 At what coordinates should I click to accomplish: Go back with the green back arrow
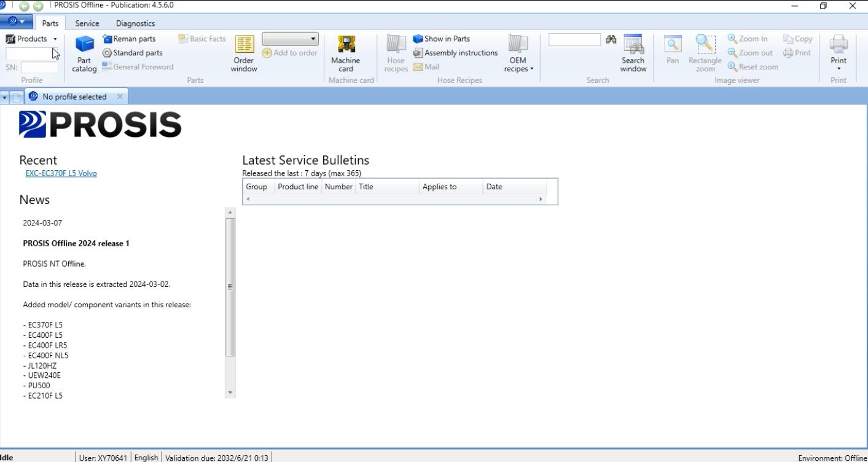point(23,6)
